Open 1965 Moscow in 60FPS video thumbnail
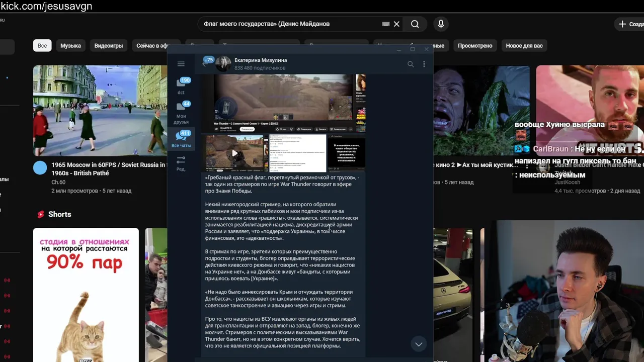Image resolution: width=644 pixels, height=362 pixels. (x=100, y=111)
